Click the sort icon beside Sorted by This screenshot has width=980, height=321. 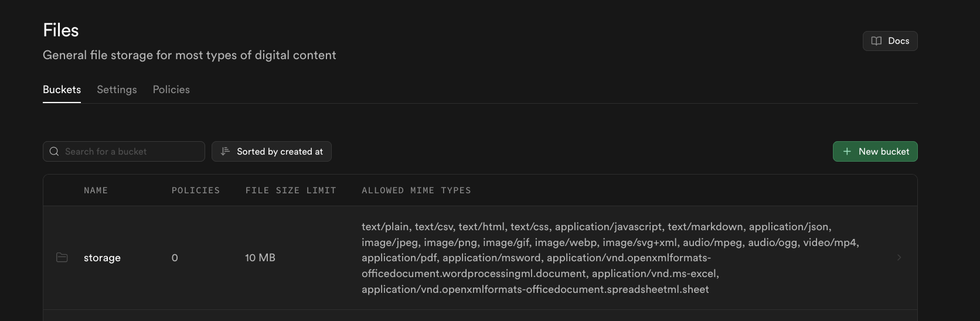click(x=225, y=151)
